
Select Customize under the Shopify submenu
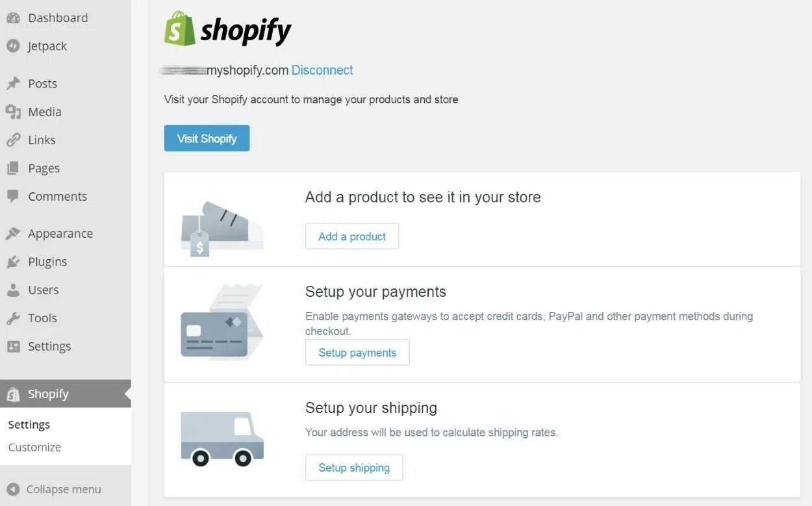point(34,447)
